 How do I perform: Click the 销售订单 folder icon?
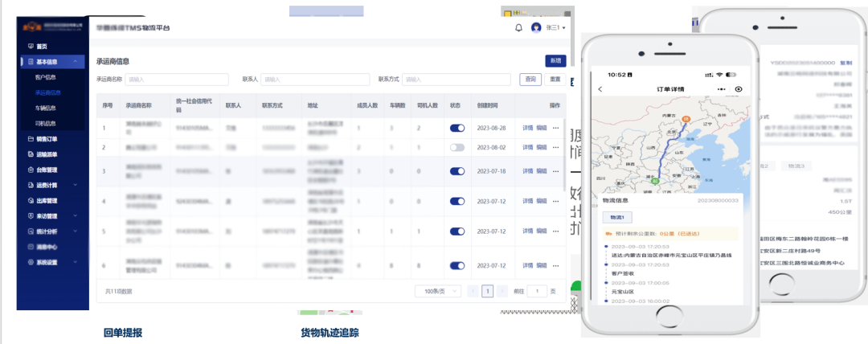point(31,139)
